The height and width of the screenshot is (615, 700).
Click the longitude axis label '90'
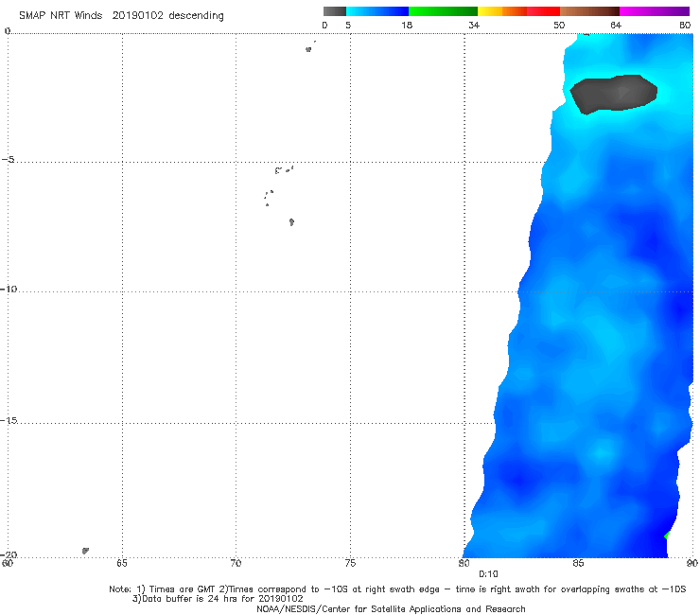coord(692,563)
